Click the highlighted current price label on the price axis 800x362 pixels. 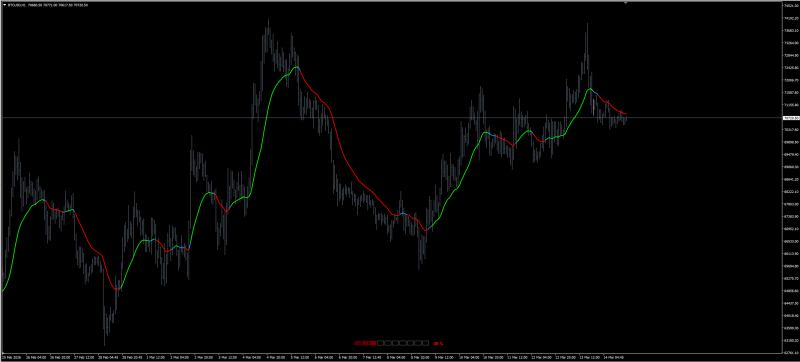[x=790, y=118]
